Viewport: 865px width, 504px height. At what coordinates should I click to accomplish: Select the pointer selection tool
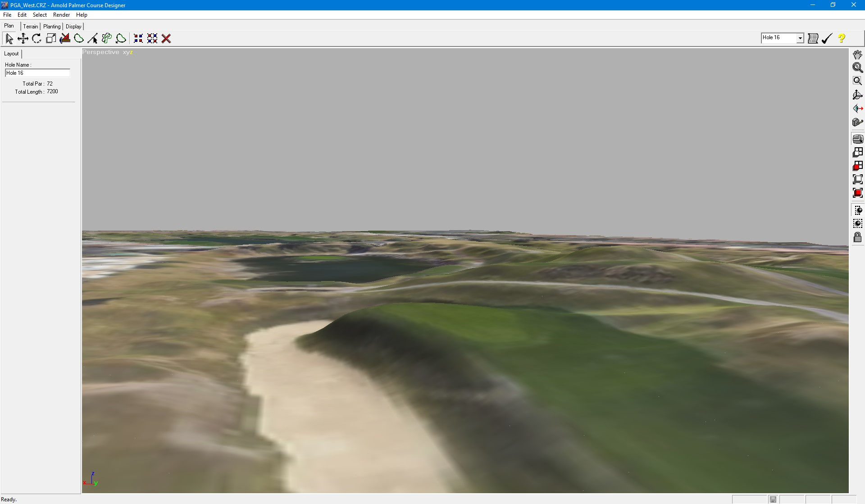[9, 38]
